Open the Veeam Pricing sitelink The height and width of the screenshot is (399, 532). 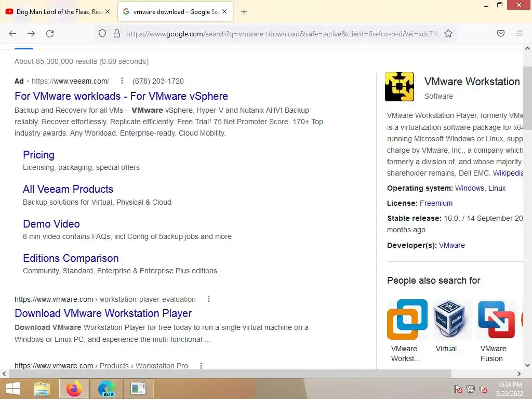point(38,155)
